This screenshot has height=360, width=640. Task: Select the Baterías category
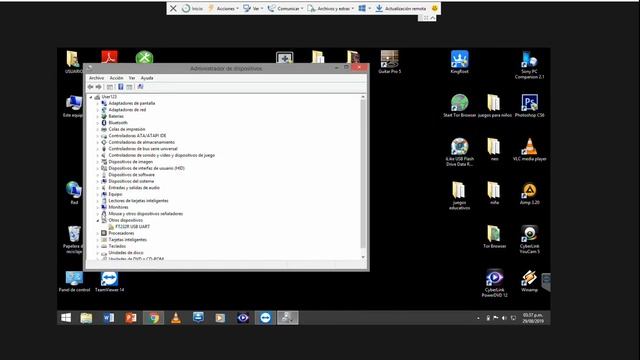coord(116,116)
